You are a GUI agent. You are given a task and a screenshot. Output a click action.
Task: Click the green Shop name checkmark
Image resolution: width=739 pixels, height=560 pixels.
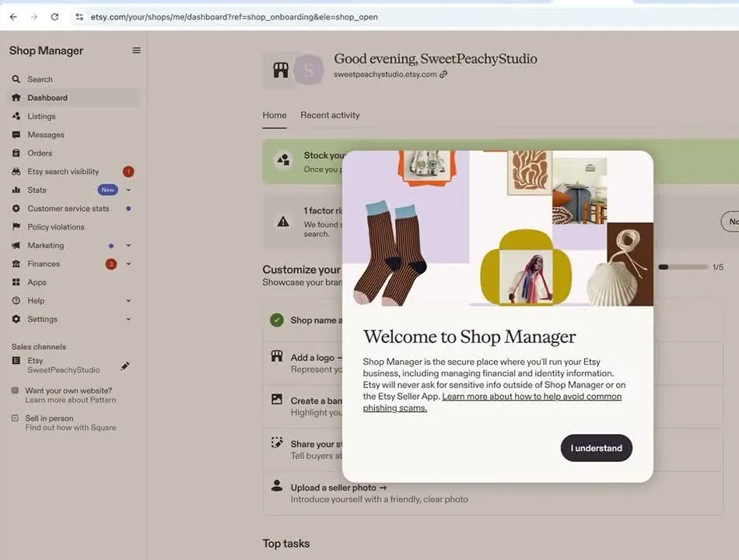point(277,320)
